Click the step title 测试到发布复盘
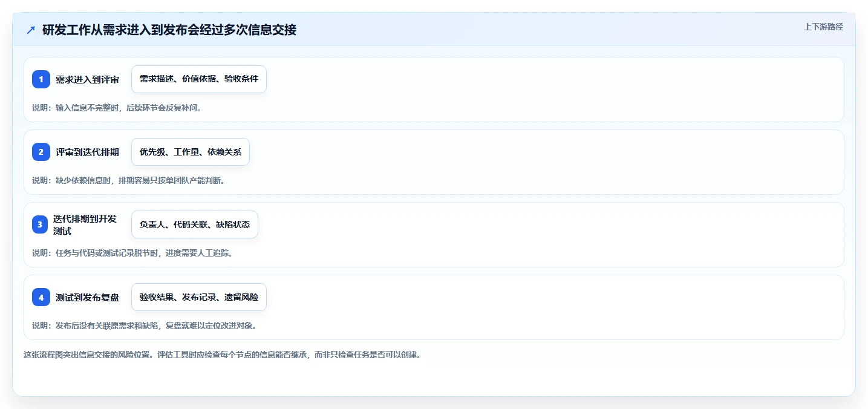Image resolution: width=868 pixels, height=409 pixels. 87,297
